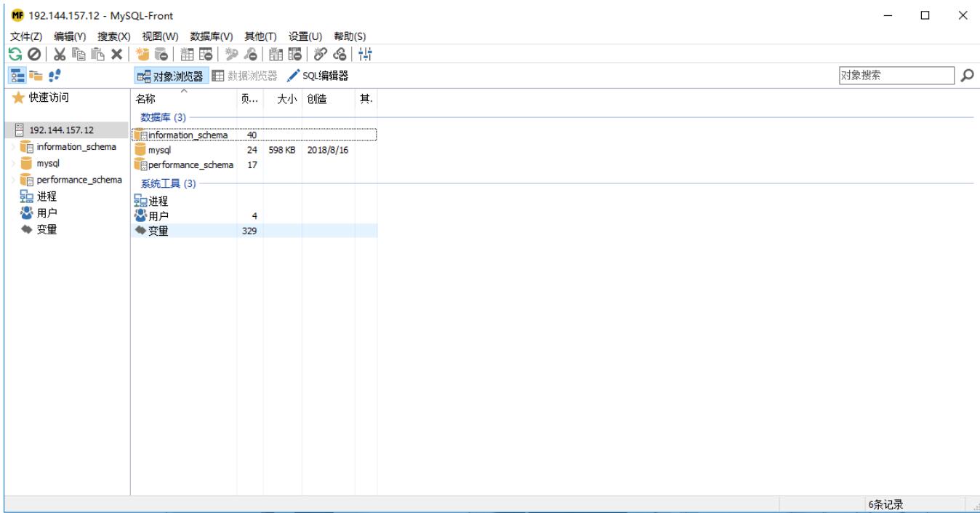This screenshot has height=513, width=980.
Task: Click the Delete Field column icon
Action: 294,55
